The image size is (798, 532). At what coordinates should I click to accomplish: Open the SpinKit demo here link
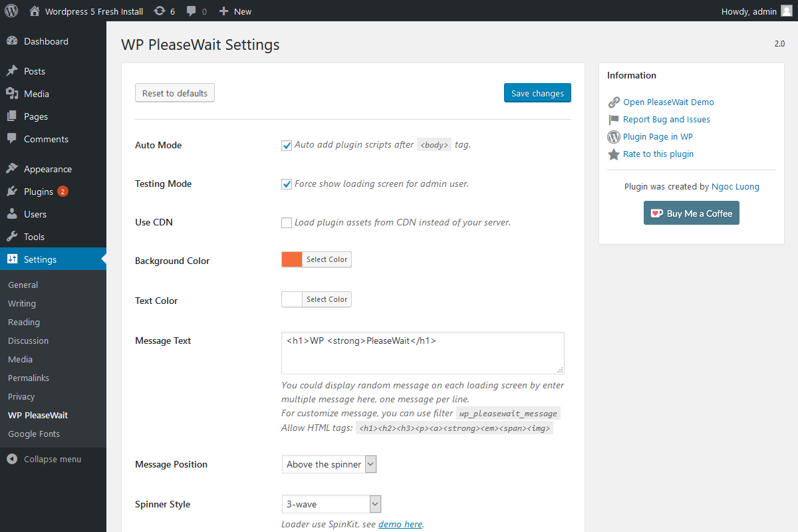(x=400, y=523)
